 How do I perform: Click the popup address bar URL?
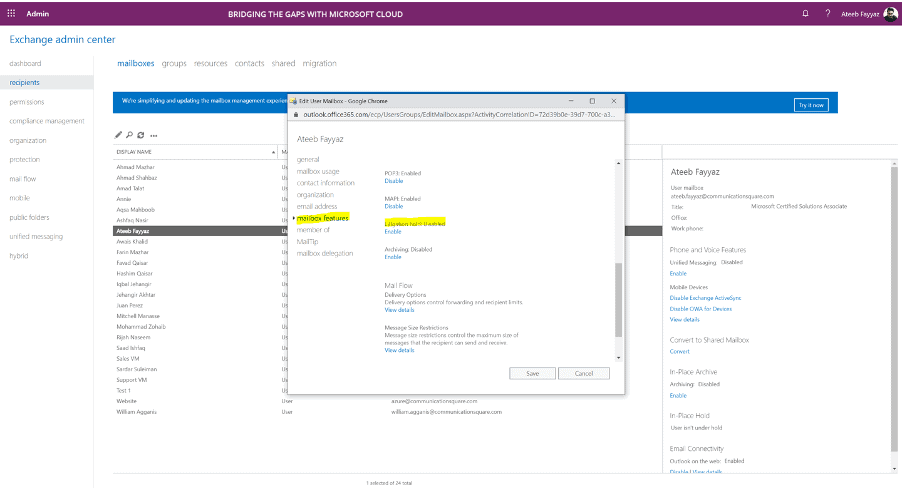coord(458,115)
